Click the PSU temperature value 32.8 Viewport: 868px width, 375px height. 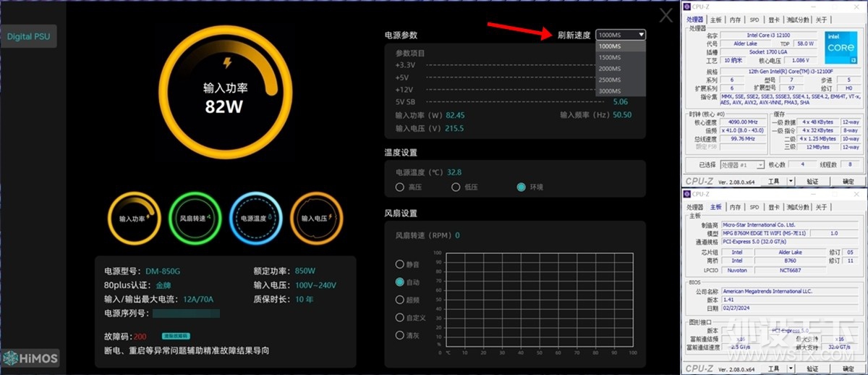click(454, 172)
